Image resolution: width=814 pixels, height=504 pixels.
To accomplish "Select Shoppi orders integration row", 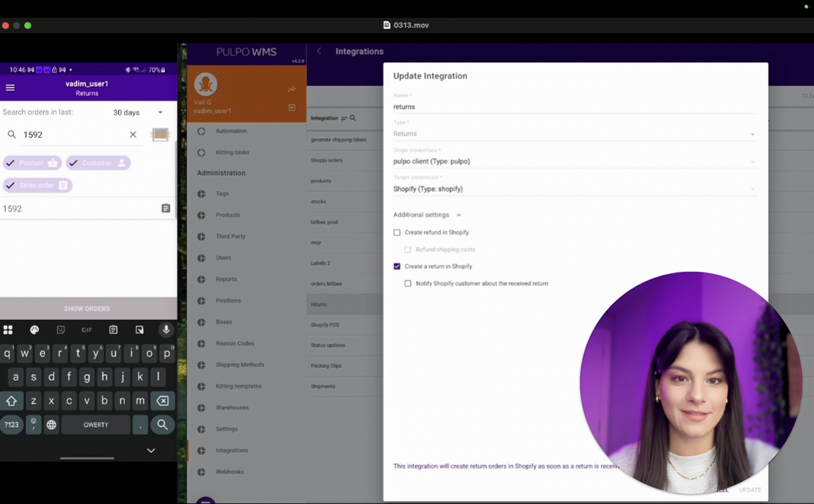I will (345, 160).
